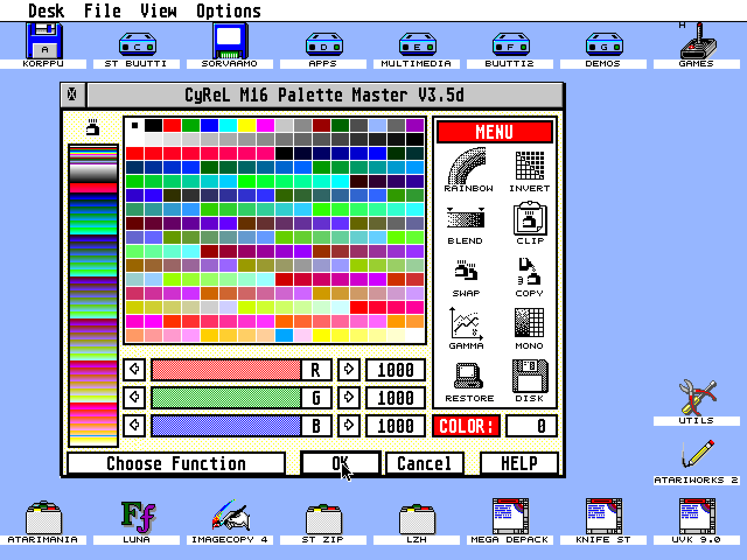
Task: Switch palette using the Mono icon
Action: pos(529,323)
